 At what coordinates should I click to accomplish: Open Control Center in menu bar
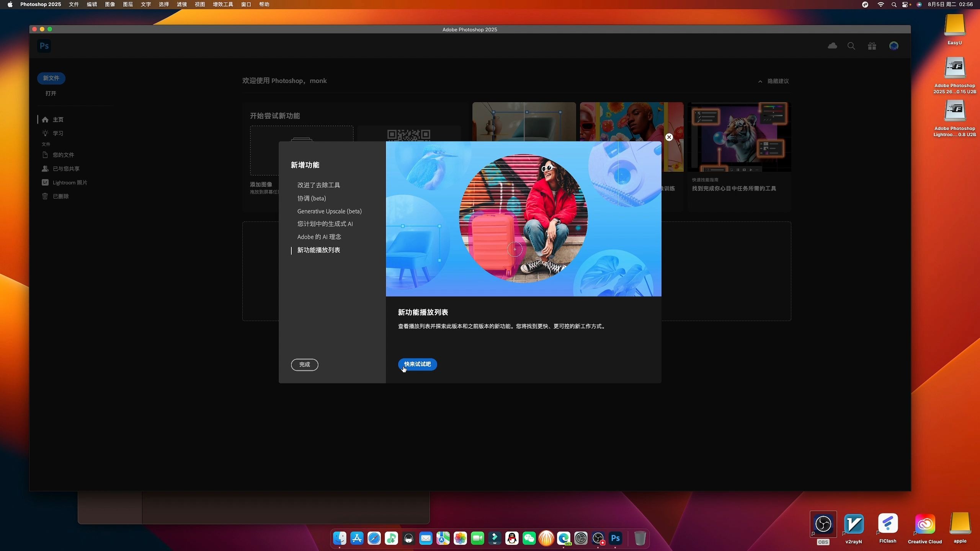tap(906, 5)
